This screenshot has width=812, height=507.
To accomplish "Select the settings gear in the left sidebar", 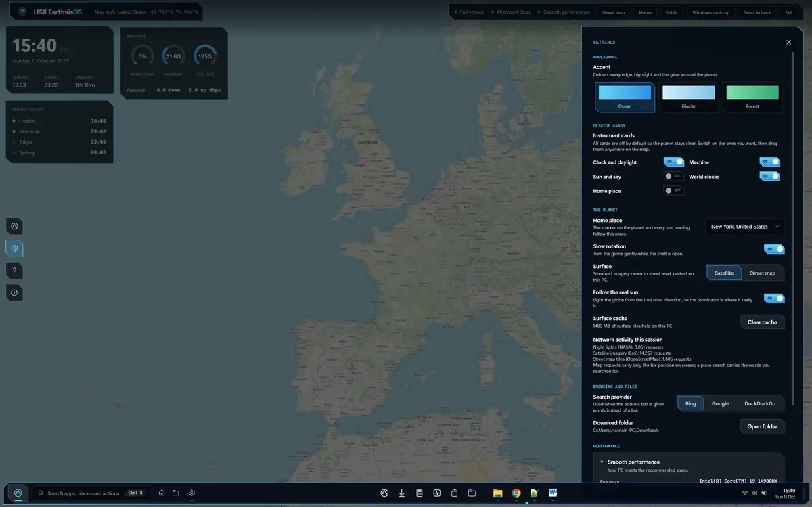I will pyautogui.click(x=14, y=248).
